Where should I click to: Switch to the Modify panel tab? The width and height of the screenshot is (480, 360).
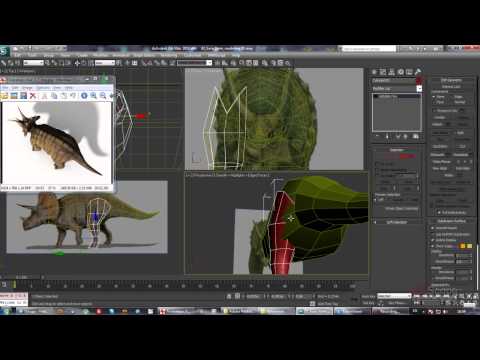383,72
